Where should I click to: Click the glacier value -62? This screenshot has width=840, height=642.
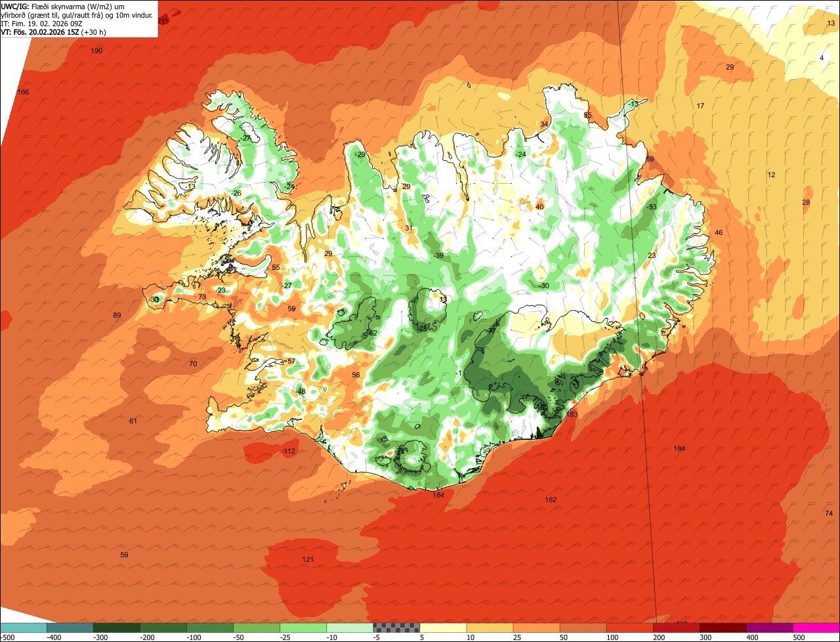pos(372,333)
